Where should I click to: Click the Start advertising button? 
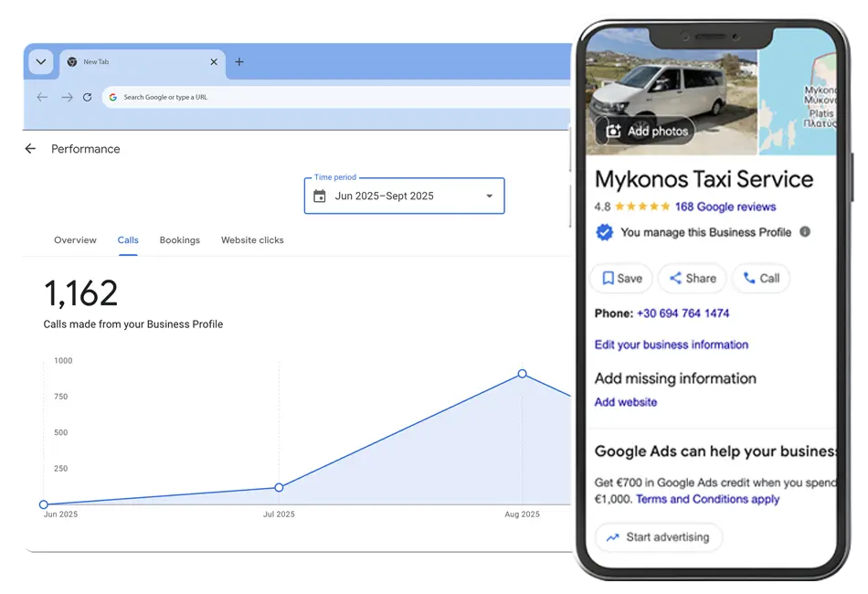(658, 537)
